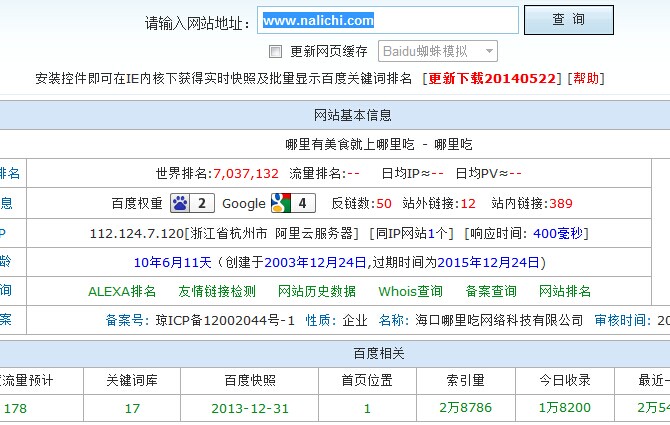Click the 首页位置 value 1
670x425 pixels.
pyautogui.click(x=367, y=409)
